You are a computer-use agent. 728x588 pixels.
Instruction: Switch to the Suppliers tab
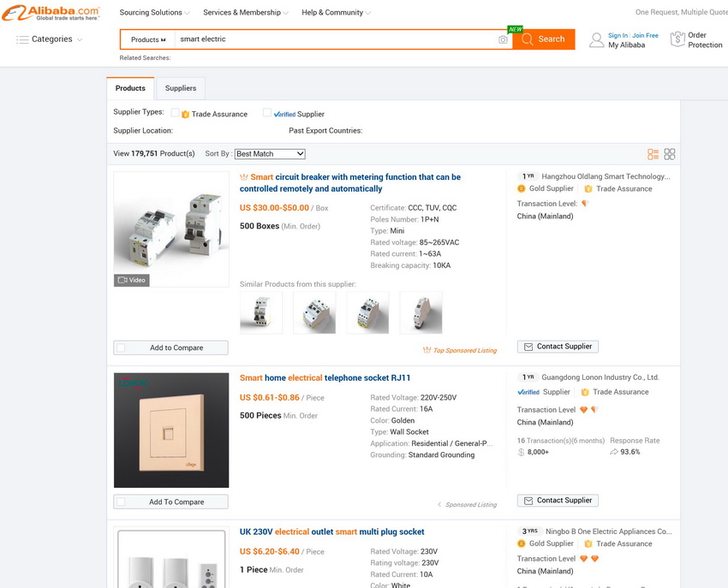[x=180, y=88]
